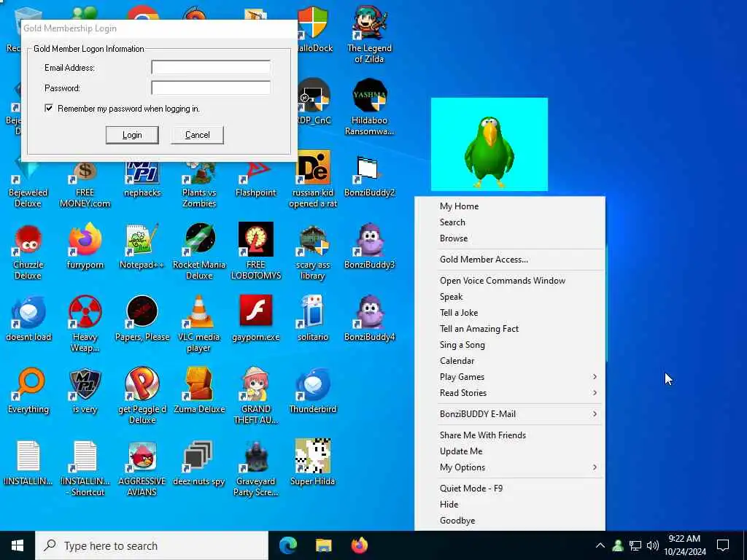Uncheck Remember my password checkbox
Screen dimensions: 747x560
49,108
